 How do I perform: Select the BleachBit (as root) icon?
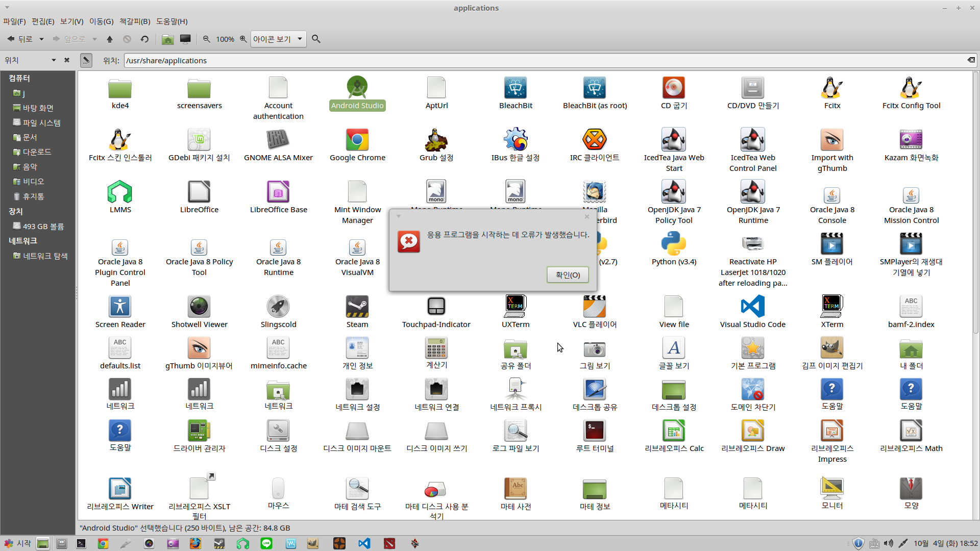point(595,88)
